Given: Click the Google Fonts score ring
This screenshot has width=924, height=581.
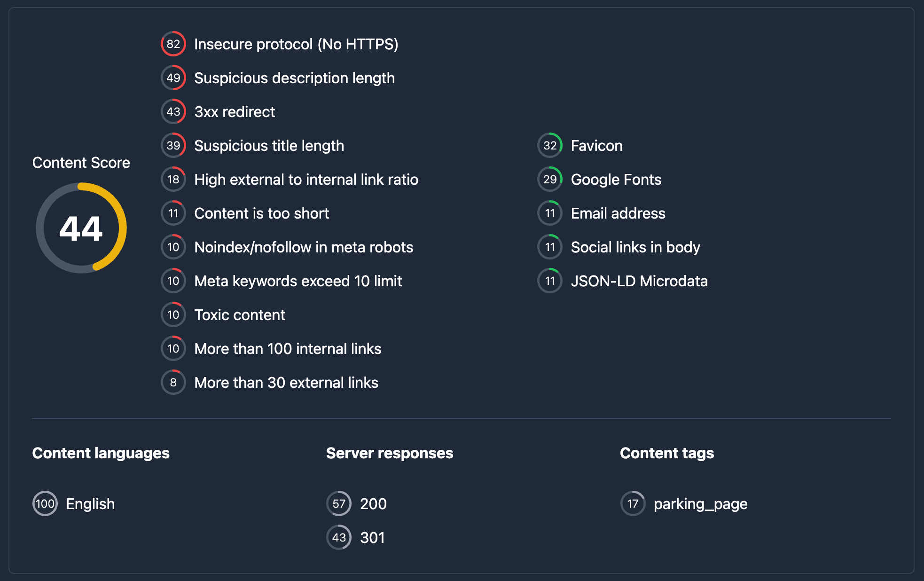Looking at the screenshot, I should [549, 180].
